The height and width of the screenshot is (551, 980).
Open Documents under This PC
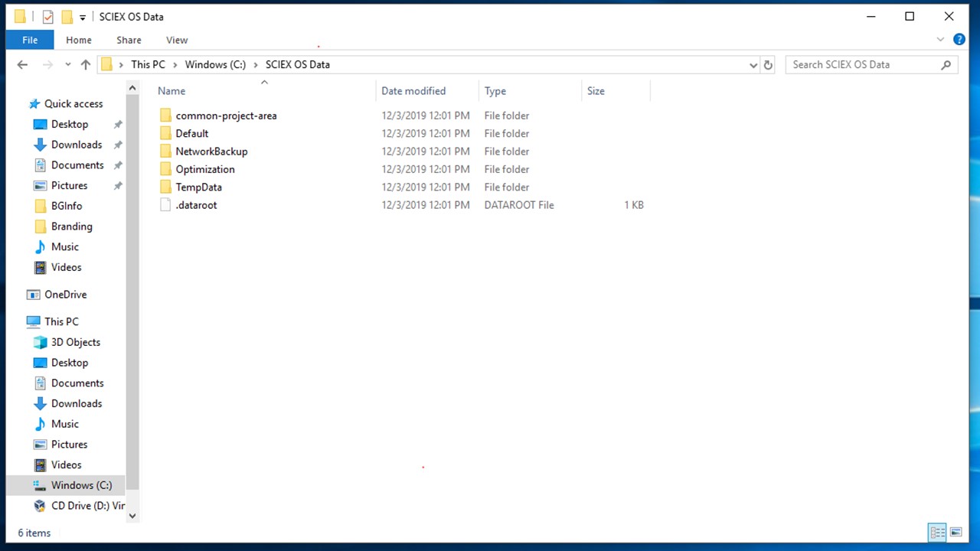pyautogui.click(x=77, y=383)
